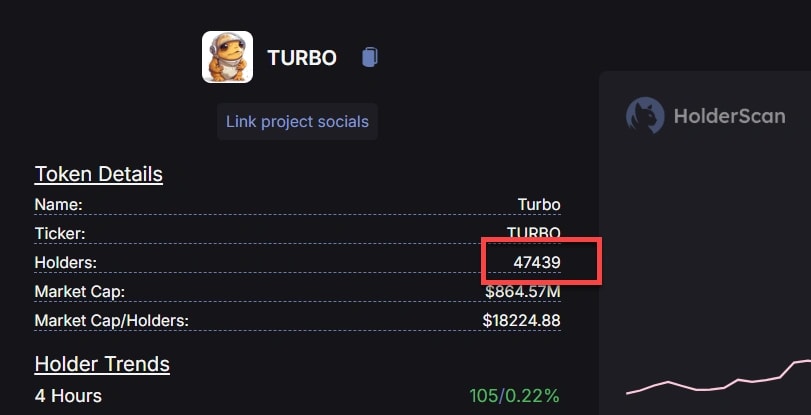
Task: Click the Market Cap/Holders: row label
Action: click(x=111, y=320)
